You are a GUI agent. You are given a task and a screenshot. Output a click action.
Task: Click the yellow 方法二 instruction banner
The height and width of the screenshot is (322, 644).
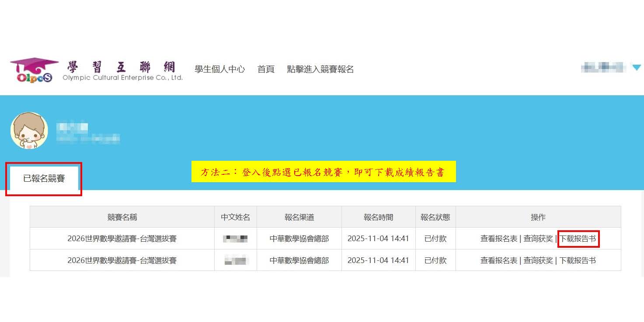coord(323,172)
